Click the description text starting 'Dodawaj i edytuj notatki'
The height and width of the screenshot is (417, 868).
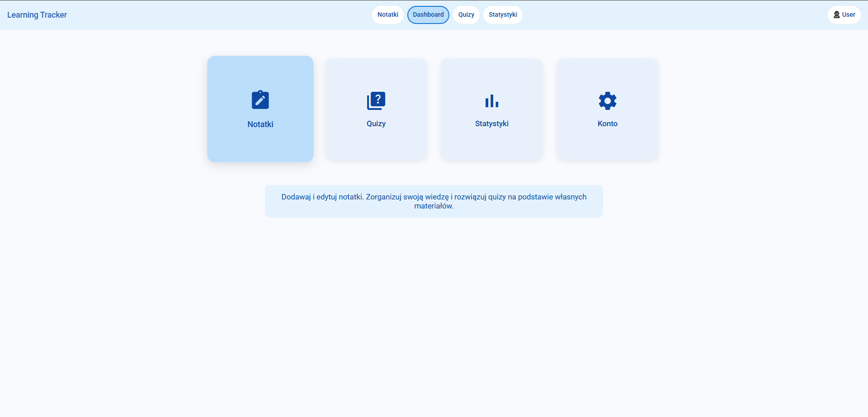[x=434, y=201]
